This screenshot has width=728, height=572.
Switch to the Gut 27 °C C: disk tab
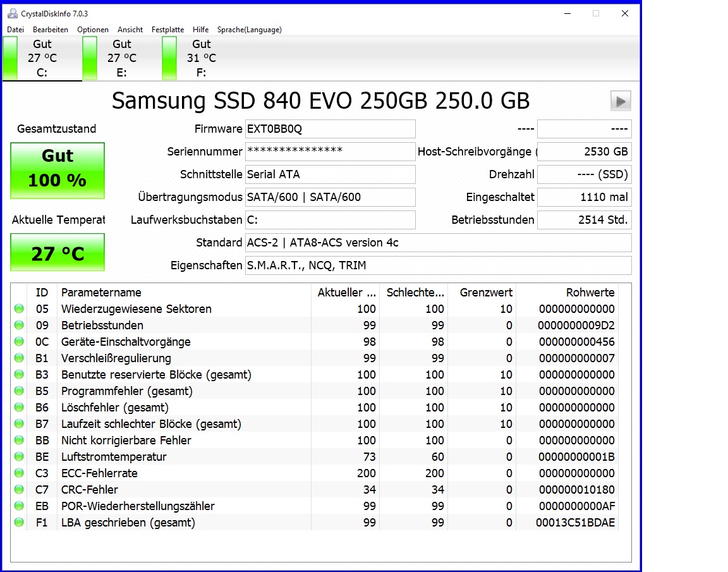click(x=42, y=58)
